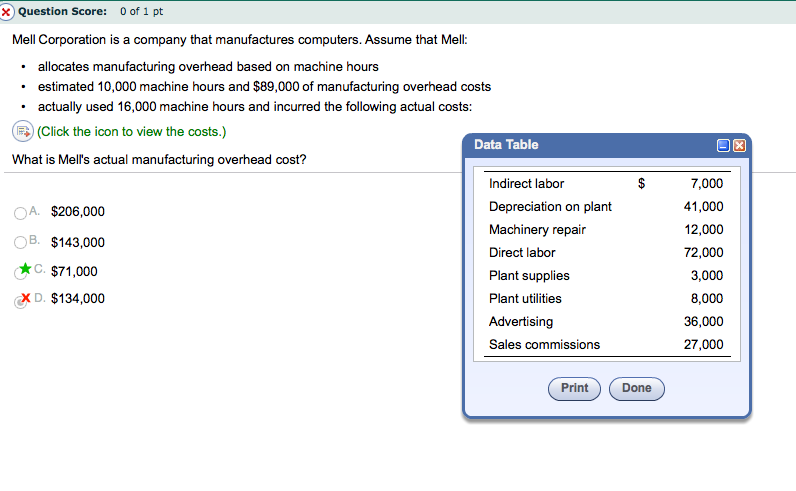Click the Print button
796x491 pixels.
pos(574,388)
